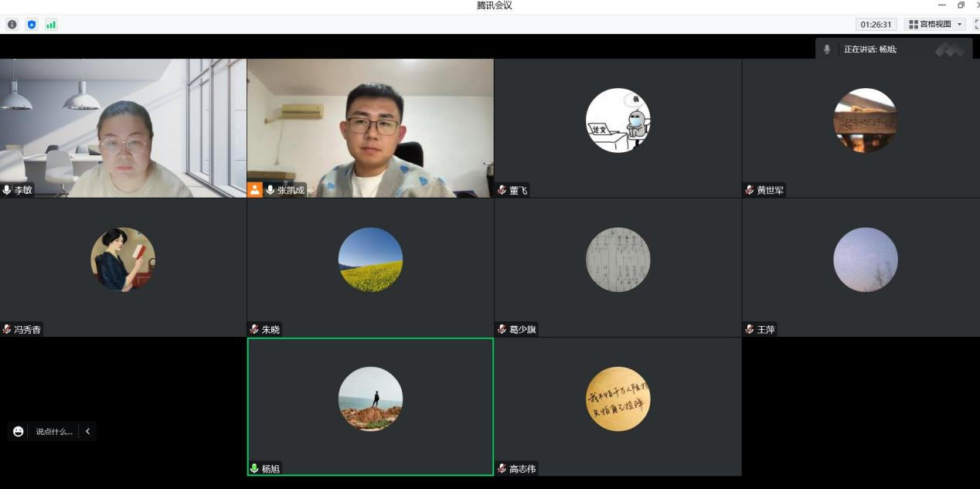Click the blue security shield icon
This screenshot has height=489, width=980.
pos(32,25)
